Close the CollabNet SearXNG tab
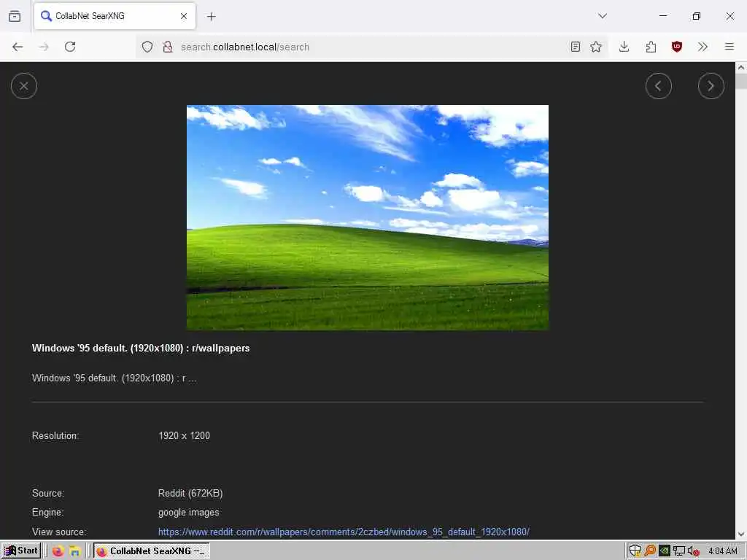This screenshot has height=560, width=747. (x=184, y=16)
